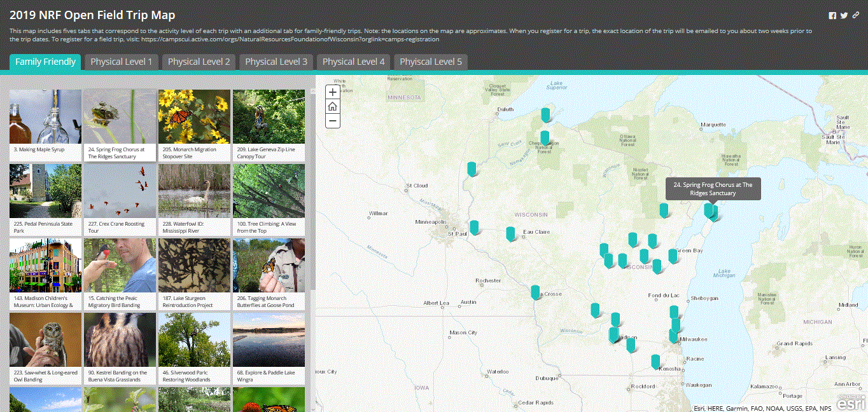Return to the Family Friendly tab

tap(45, 63)
